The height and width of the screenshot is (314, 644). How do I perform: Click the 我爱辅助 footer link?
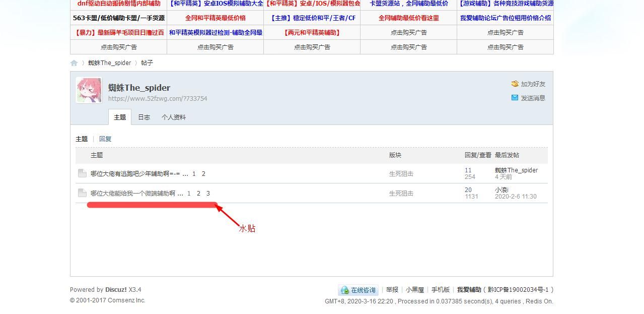click(x=469, y=290)
